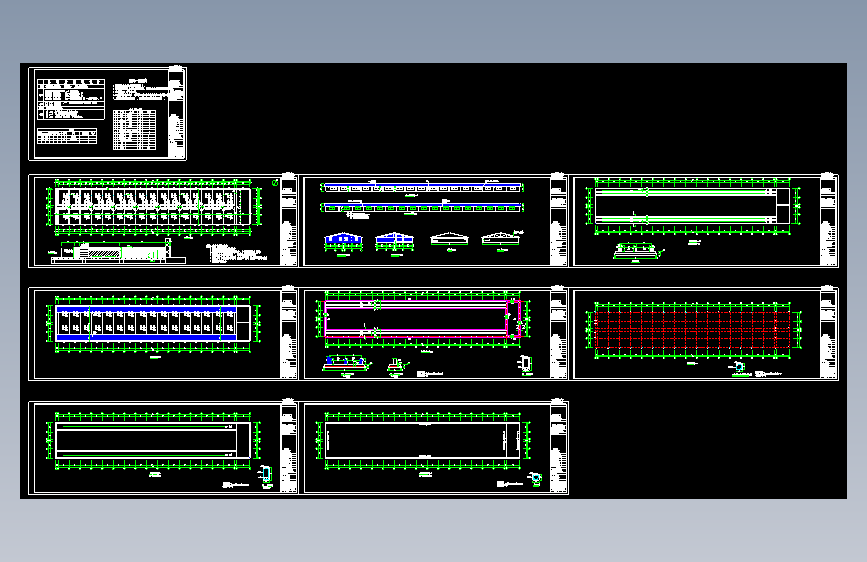Click the tall schedule table in notes sheet
Image resolution: width=867 pixels, height=562 pixels.
tap(134, 129)
